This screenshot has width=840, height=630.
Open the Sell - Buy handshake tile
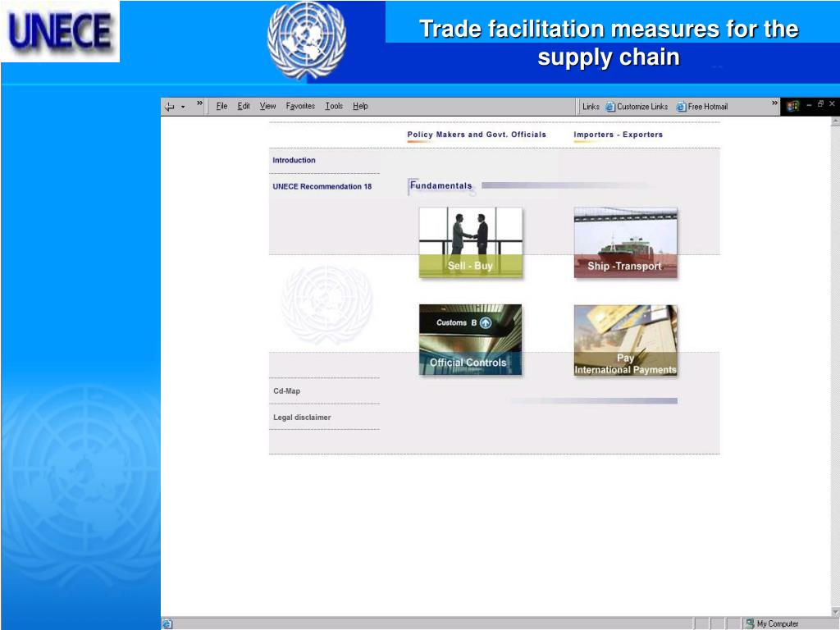coord(470,242)
